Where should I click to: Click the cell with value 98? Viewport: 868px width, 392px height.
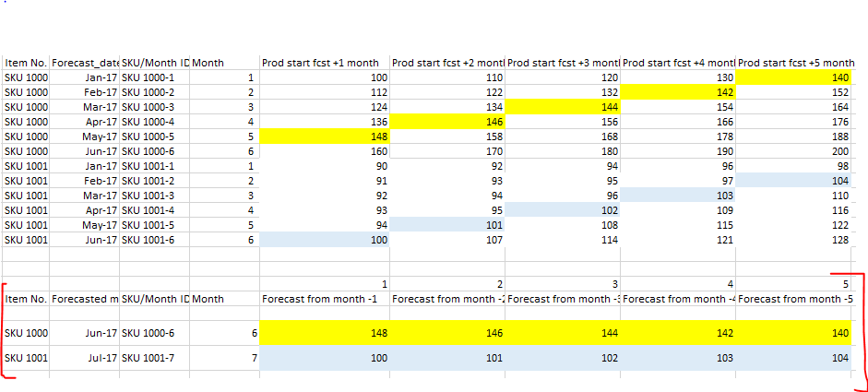pos(793,166)
